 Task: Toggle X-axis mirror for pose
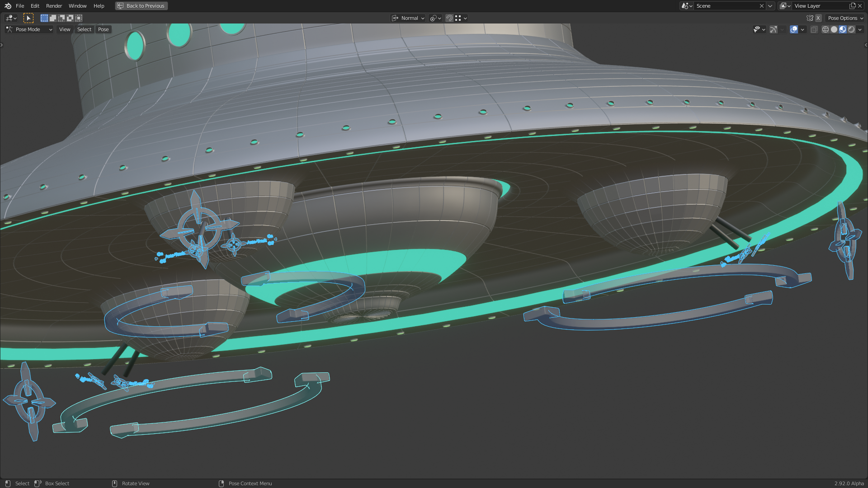click(818, 18)
